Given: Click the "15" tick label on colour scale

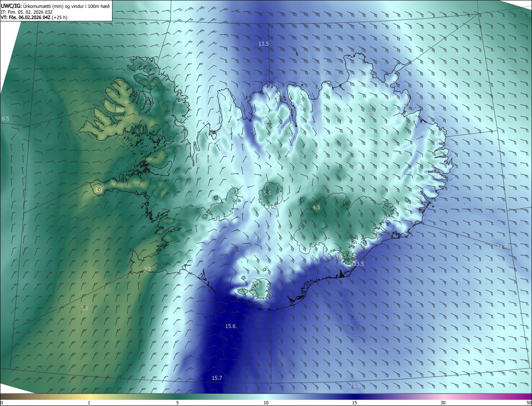Looking at the screenshot, I should click(x=355, y=403).
